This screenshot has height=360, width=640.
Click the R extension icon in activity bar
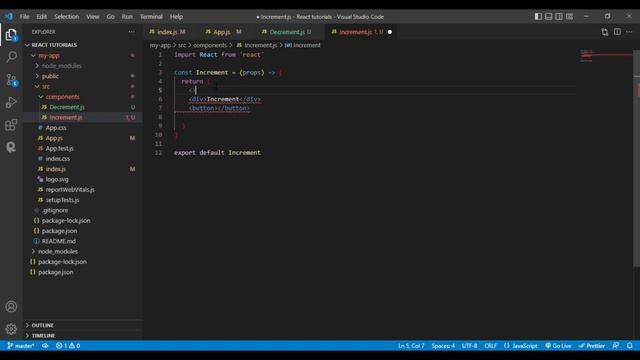[11, 147]
